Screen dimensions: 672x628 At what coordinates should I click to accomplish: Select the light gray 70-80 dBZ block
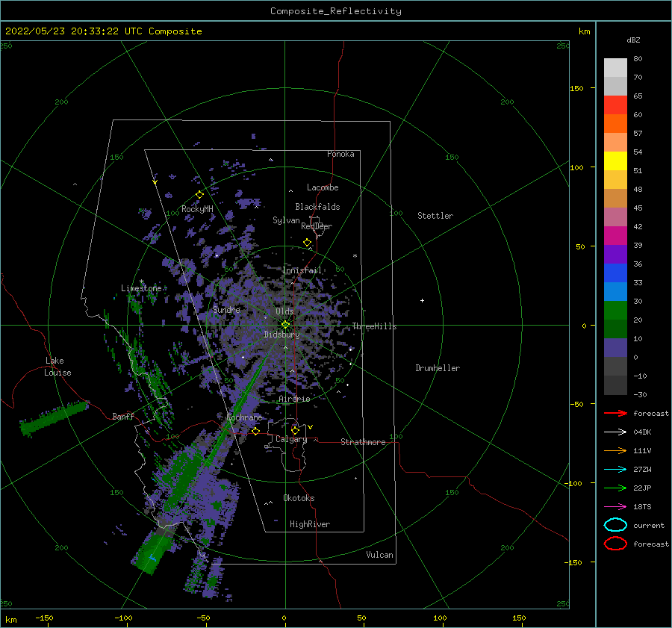click(615, 68)
